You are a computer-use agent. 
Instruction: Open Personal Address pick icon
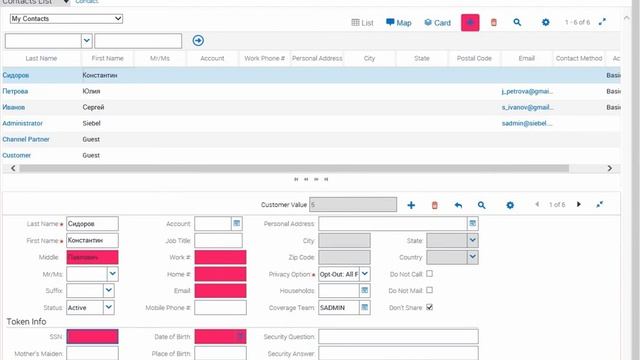click(472, 223)
